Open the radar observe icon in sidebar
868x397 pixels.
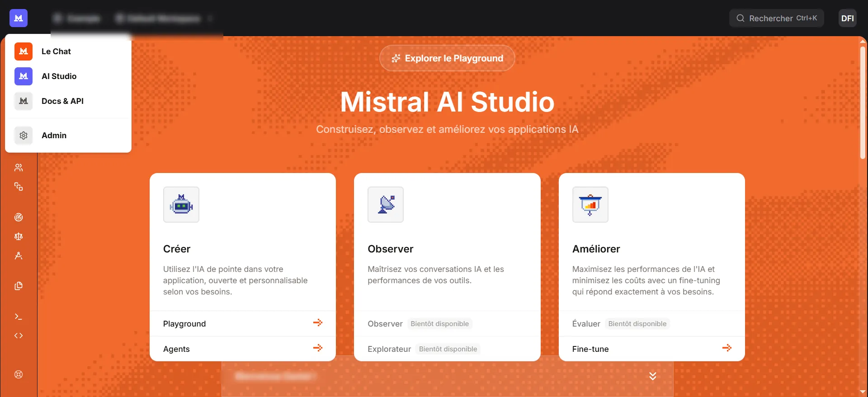point(19,217)
